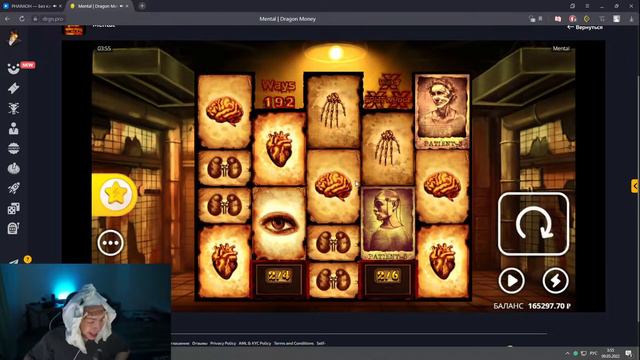Open the sidebar bomb icon

[13, 168]
